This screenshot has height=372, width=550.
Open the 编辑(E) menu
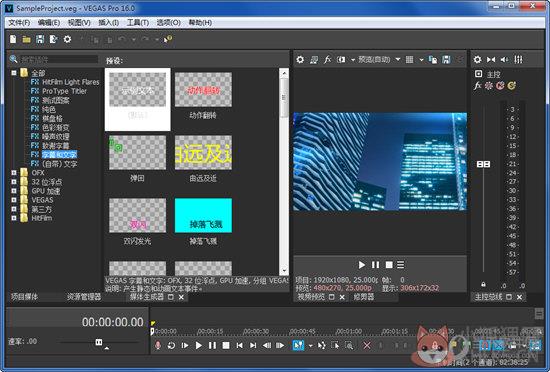[x=49, y=22]
